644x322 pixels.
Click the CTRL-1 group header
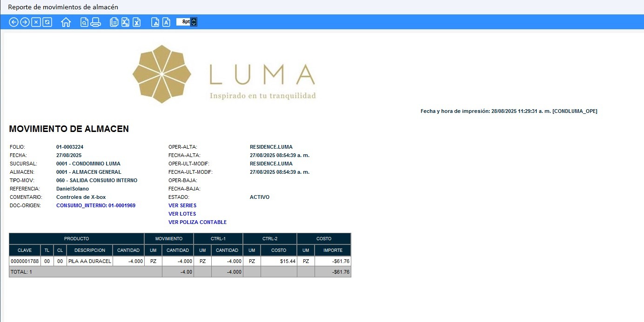tap(218, 239)
